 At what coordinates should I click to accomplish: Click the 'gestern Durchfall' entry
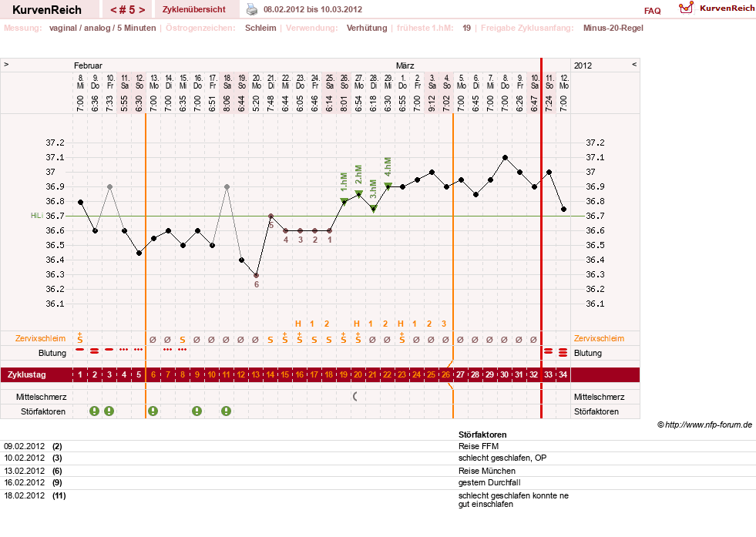pos(489,482)
